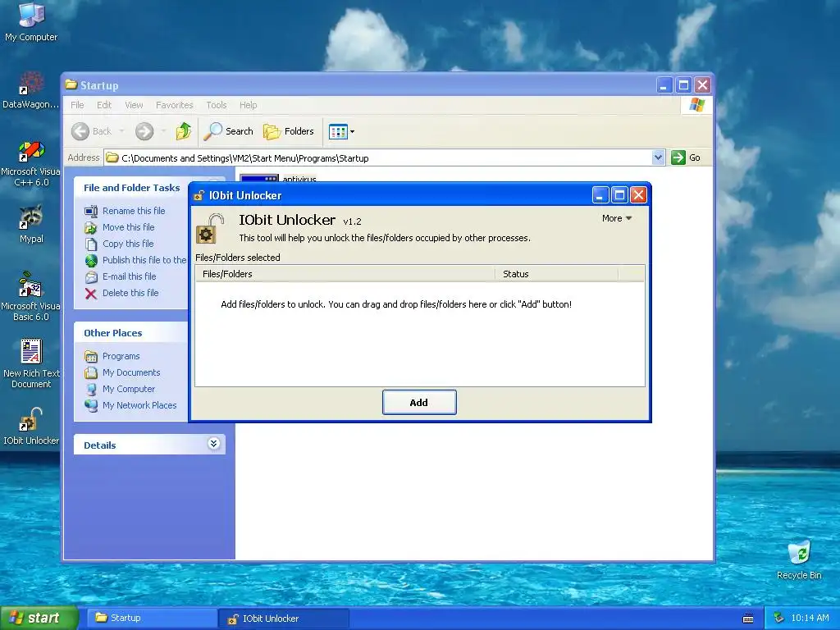Open My Documents in Other Places
The height and width of the screenshot is (630, 840).
[131, 372]
